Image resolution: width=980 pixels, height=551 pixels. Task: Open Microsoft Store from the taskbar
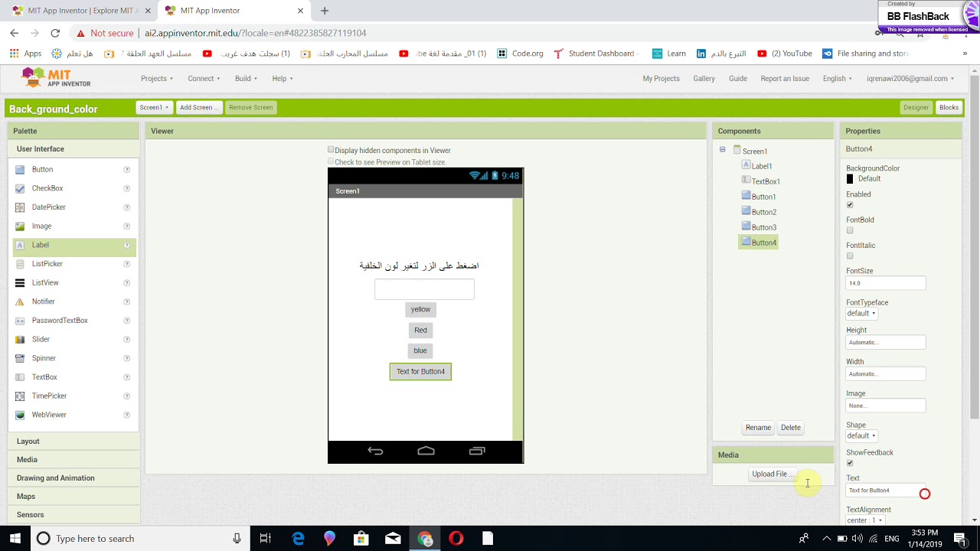pyautogui.click(x=361, y=539)
